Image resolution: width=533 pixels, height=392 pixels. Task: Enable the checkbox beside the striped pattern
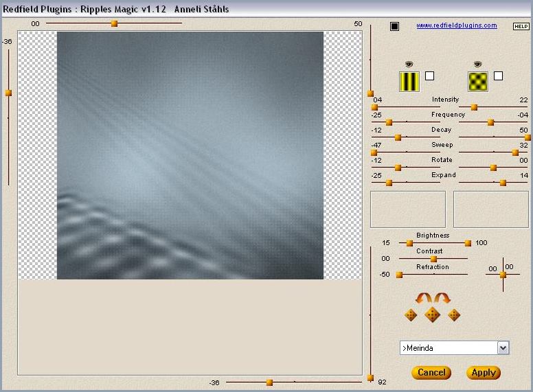click(429, 76)
